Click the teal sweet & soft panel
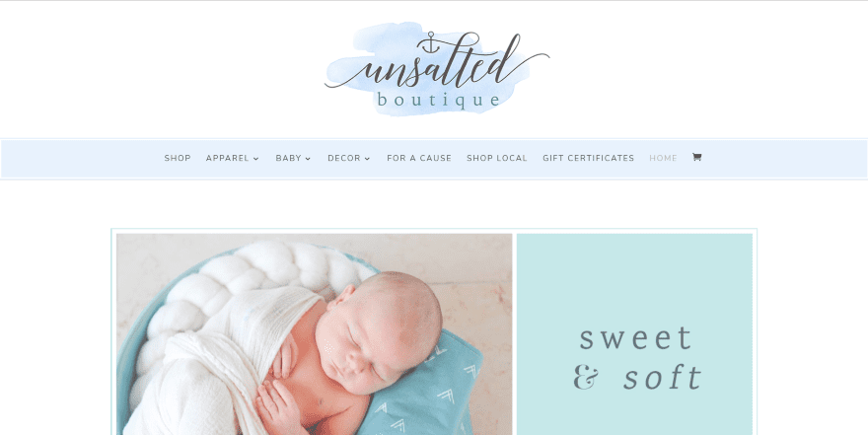The width and height of the screenshot is (868, 435). click(x=634, y=333)
